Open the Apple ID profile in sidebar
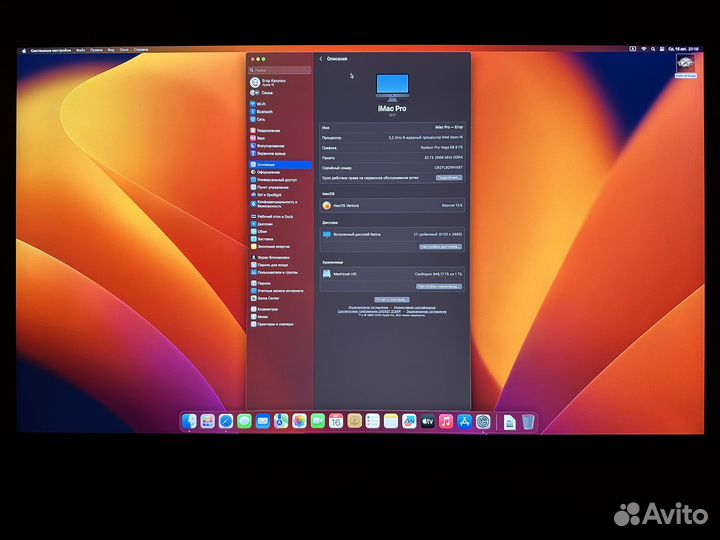This screenshot has height=540, width=720. [x=268, y=82]
